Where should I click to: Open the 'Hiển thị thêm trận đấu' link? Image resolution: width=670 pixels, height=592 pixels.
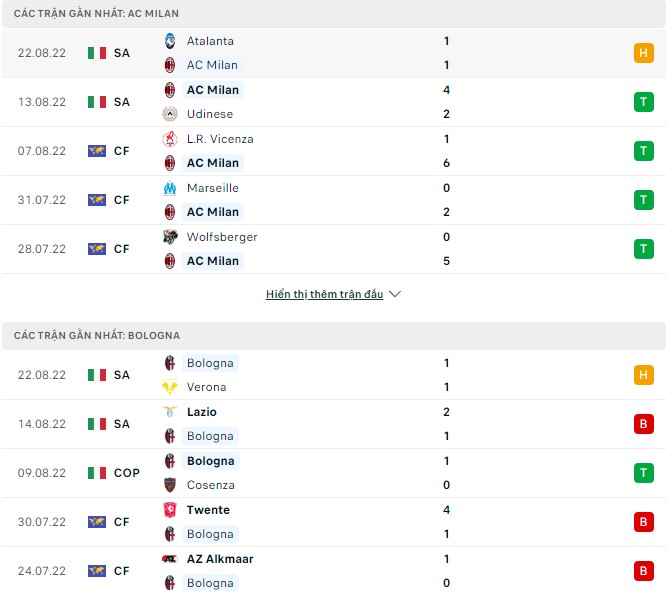(324, 295)
